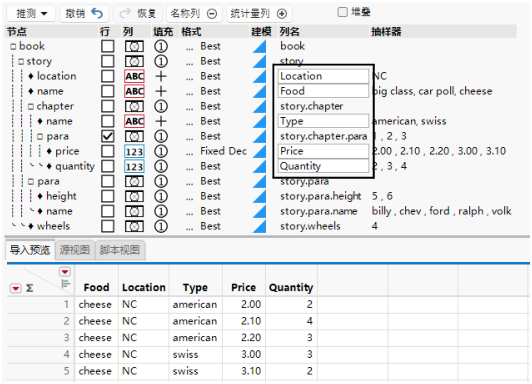Click the blue modeling icon in story.para.height row

pos(260,196)
